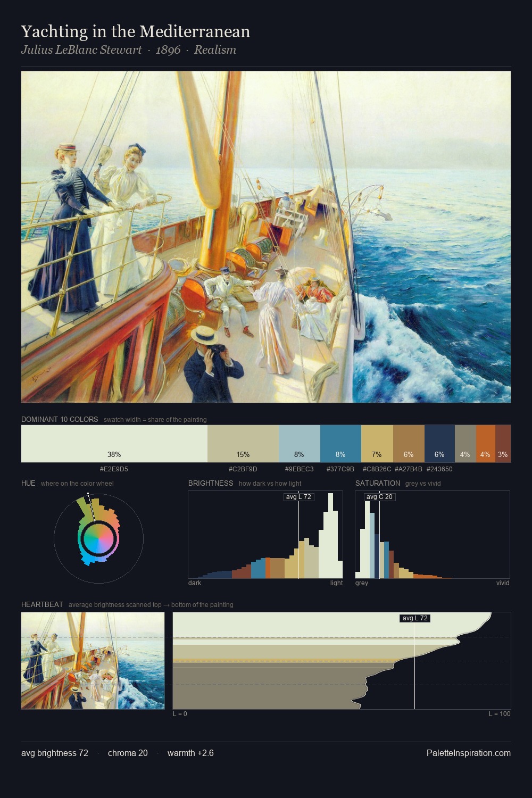Image resolution: width=532 pixels, height=798 pixels.
Task: Click 'where on the color wheel' caption
Action: point(77,484)
